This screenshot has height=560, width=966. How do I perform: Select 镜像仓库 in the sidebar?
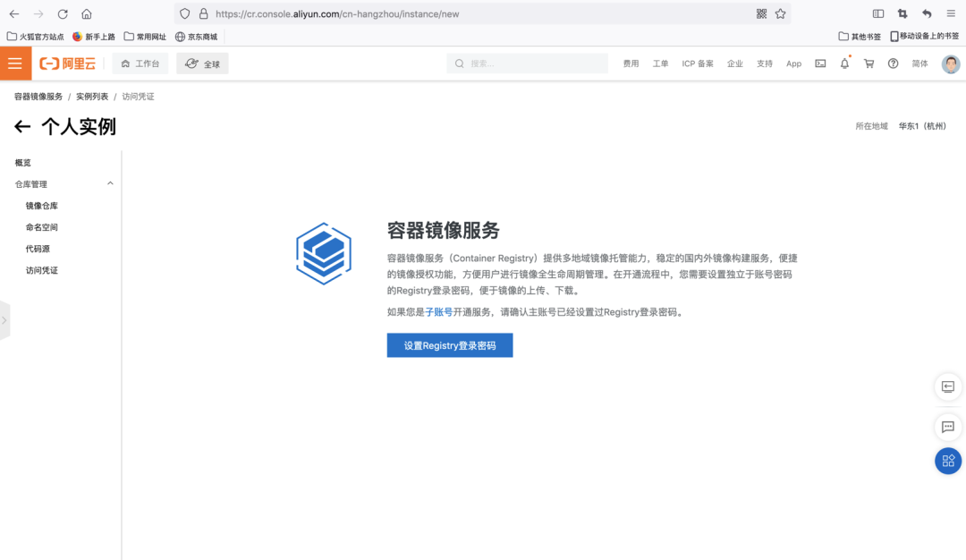pyautogui.click(x=41, y=206)
